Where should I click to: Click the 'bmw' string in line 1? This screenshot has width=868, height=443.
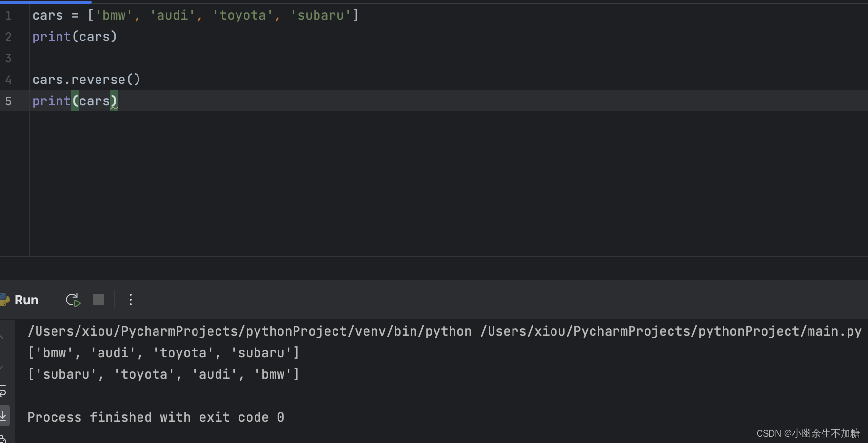tap(114, 16)
